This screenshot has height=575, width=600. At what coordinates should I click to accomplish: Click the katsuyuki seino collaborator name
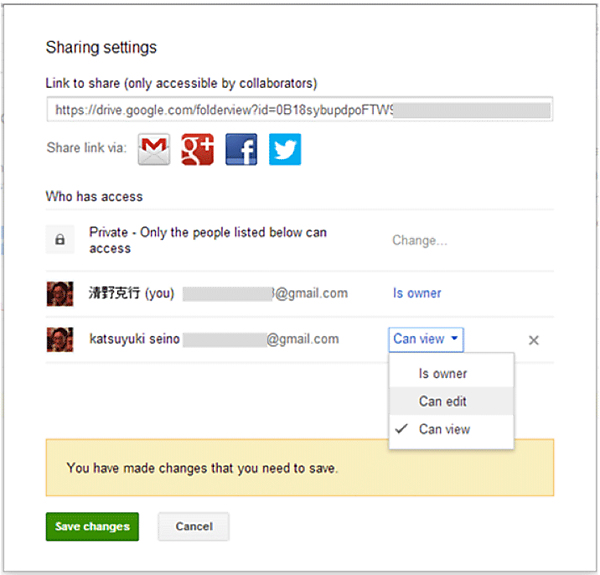pos(134,339)
